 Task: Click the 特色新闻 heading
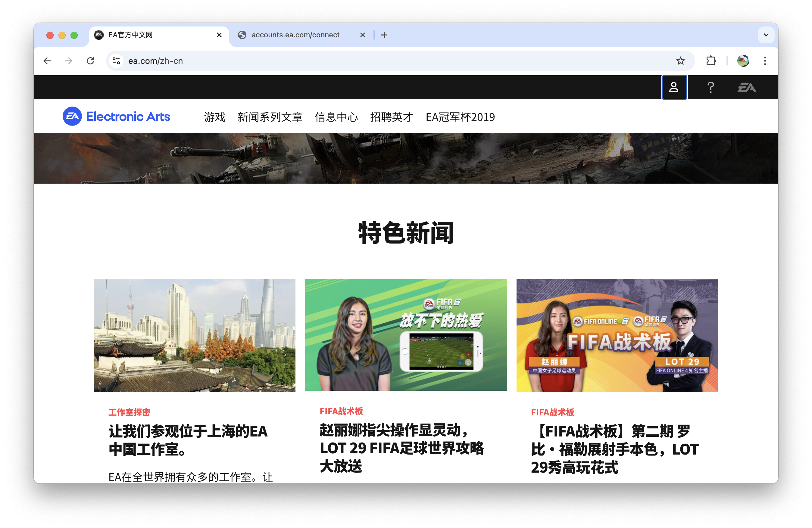[406, 233]
